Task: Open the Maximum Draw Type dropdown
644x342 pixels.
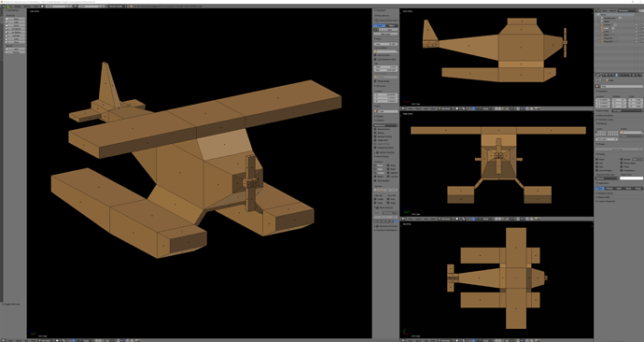Action: point(607,178)
